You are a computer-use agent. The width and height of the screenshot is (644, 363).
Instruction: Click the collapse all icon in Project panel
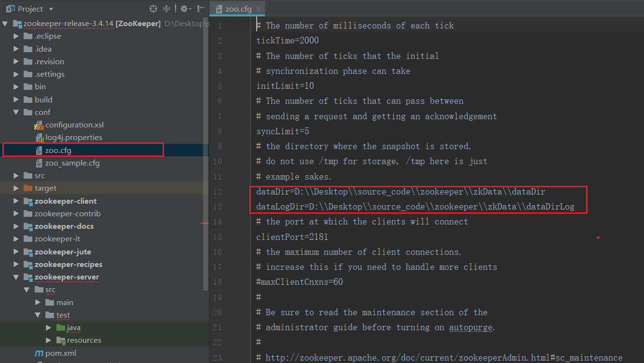tap(166, 9)
